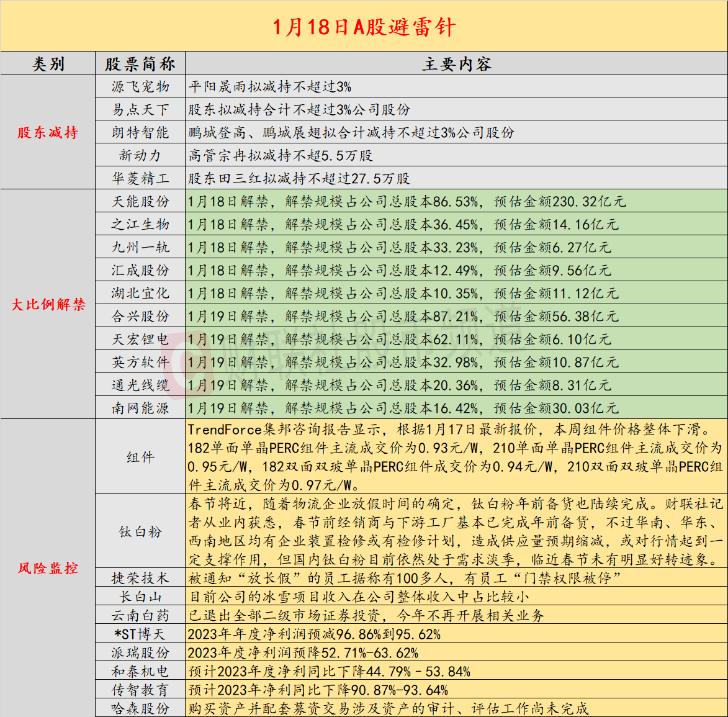This screenshot has height=717, width=728.
Task: Select the "朗特智能" stock cell
Action: pyautogui.click(x=140, y=133)
